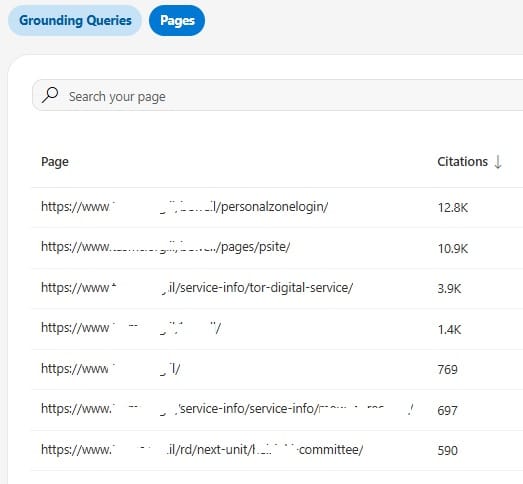This screenshot has width=523, height=484.
Task: Open the URL with 1.4K citations
Action: (x=131, y=328)
